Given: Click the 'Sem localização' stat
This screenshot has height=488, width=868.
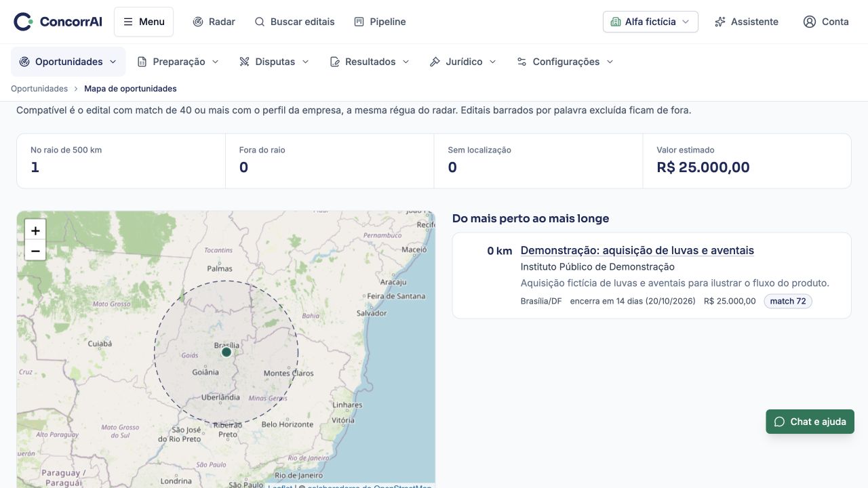Looking at the screenshot, I should click(538, 161).
